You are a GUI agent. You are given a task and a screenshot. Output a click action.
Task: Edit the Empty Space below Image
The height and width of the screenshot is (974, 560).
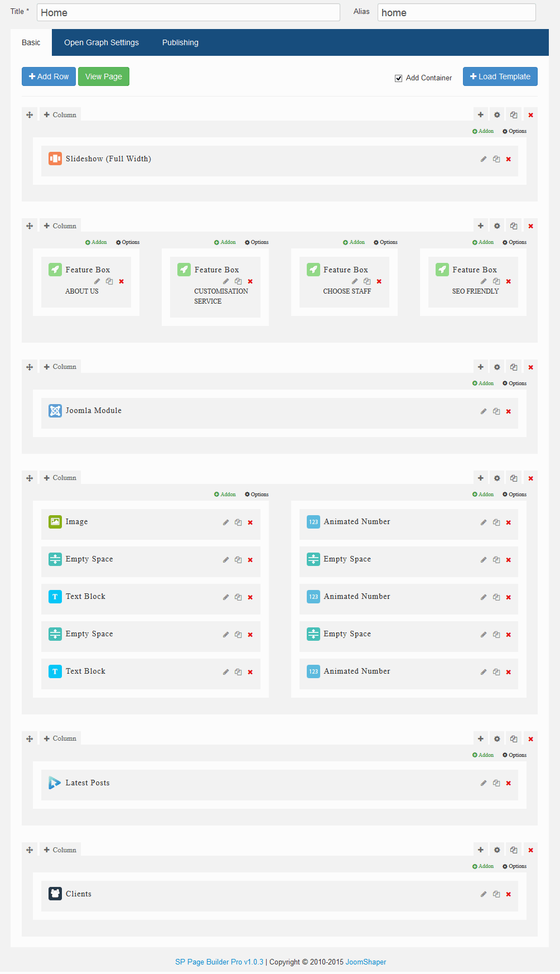click(x=226, y=560)
